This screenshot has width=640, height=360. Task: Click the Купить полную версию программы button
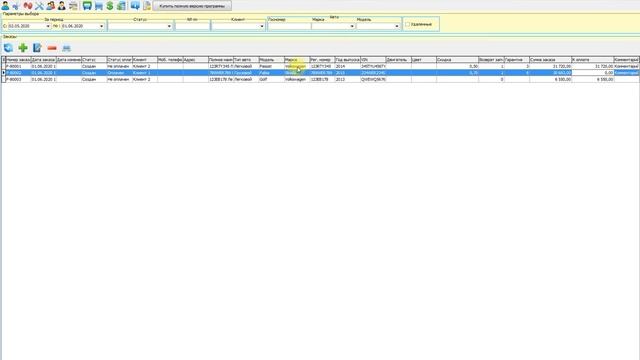coord(192,6)
